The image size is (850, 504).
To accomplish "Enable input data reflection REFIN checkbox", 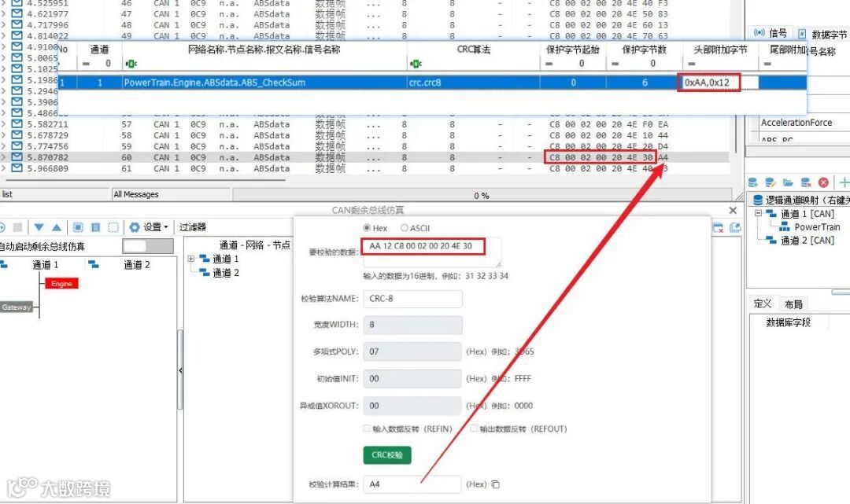I will (x=367, y=429).
